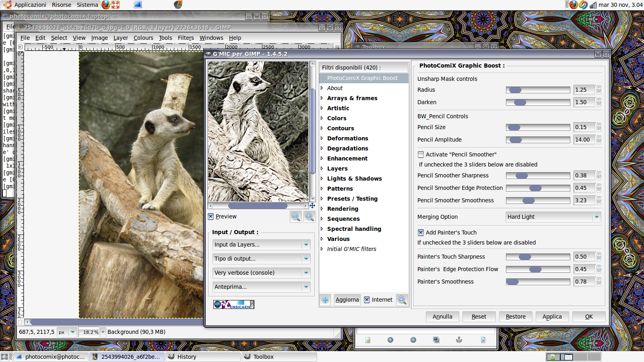Enable the Activate "Pencil Smoother" checkbox

point(421,154)
